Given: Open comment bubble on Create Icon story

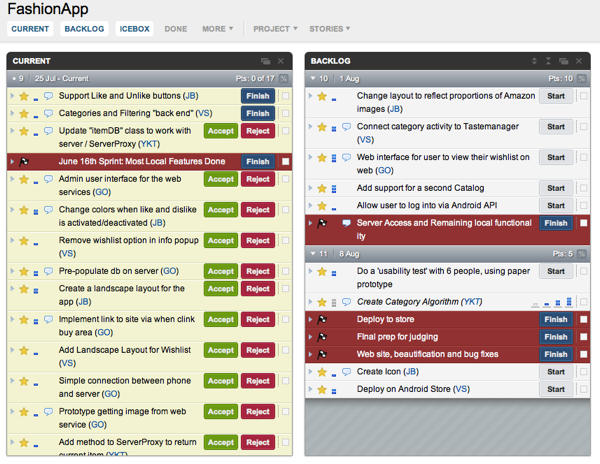Looking at the screenshot, I should tap(346, 372).
